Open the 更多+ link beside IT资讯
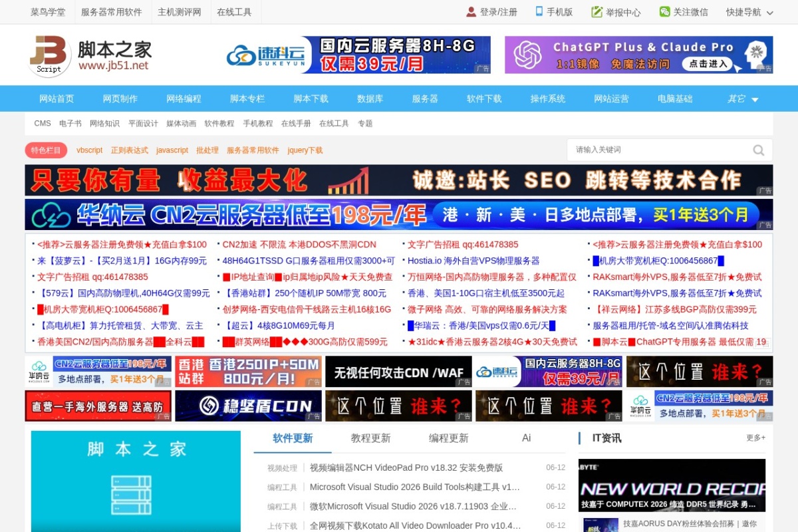 (x=755, y=438)
